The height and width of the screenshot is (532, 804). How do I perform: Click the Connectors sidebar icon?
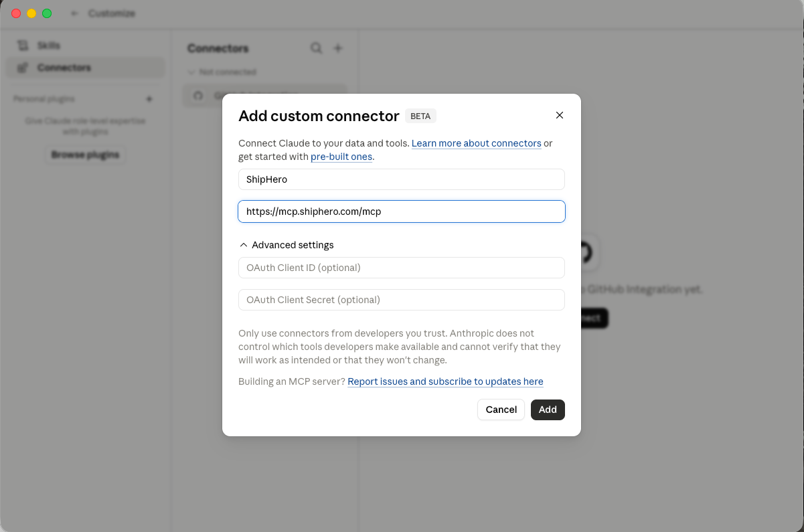point(23,68)
